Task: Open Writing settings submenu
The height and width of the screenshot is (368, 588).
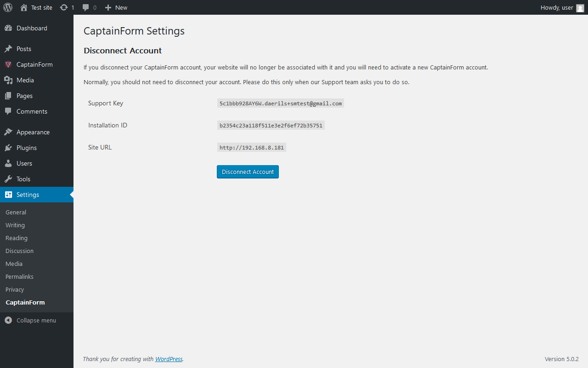Action: [x=15, y=225]
